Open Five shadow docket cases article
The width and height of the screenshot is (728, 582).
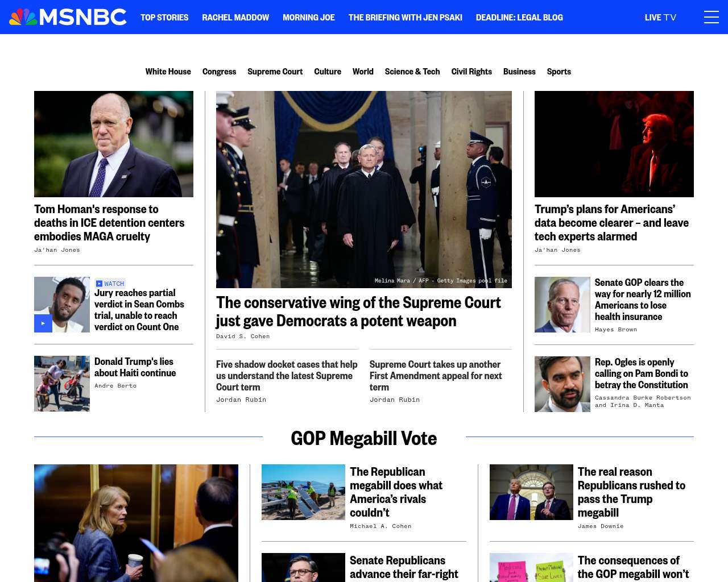tap(287, 376)
